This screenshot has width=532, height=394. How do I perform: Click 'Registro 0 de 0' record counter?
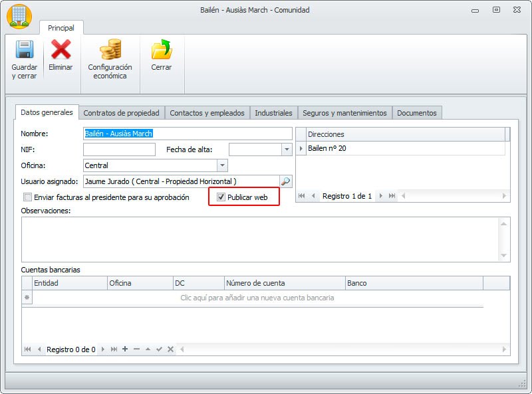pos(71,349)
